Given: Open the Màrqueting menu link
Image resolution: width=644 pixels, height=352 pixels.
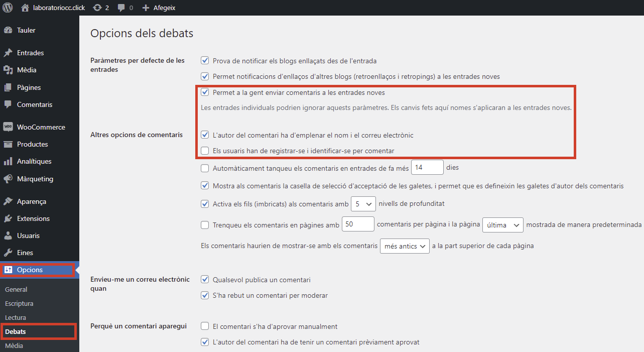Looking at the screenshot, I should (35, 179).
